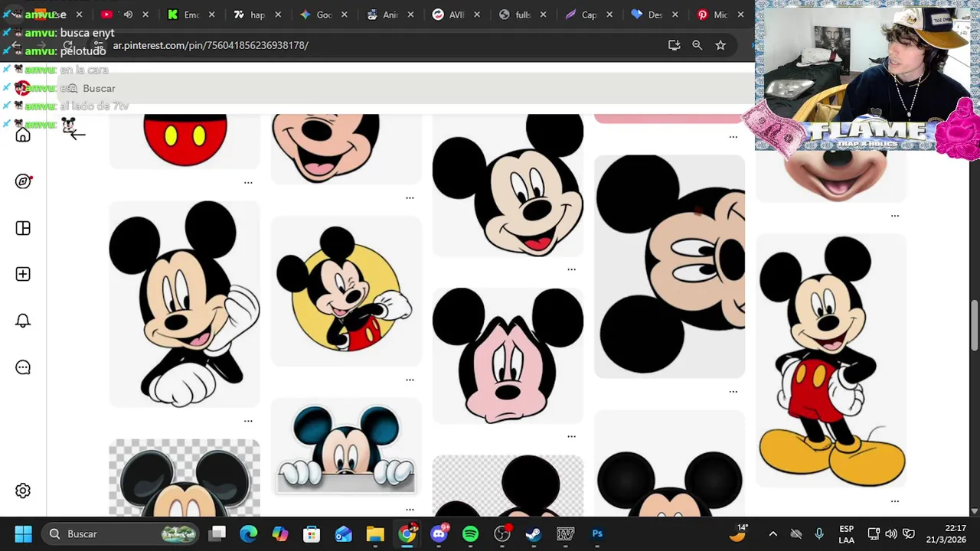Click the Windows taskbar search box
This screenshot has width=980, height=551.
click(119, 533)
